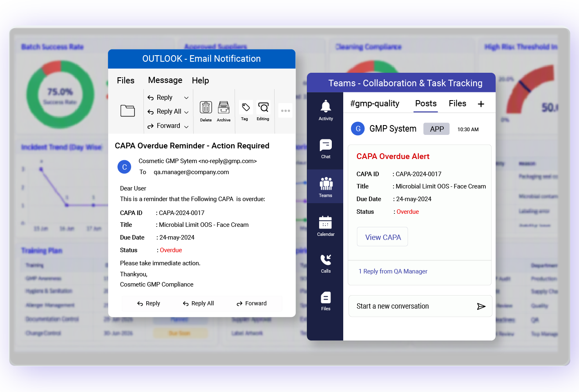Image resolution: width=579 pixels, height=392 pixels.
Task: Click Reply button at email bottom
Action: click(149, 303)
